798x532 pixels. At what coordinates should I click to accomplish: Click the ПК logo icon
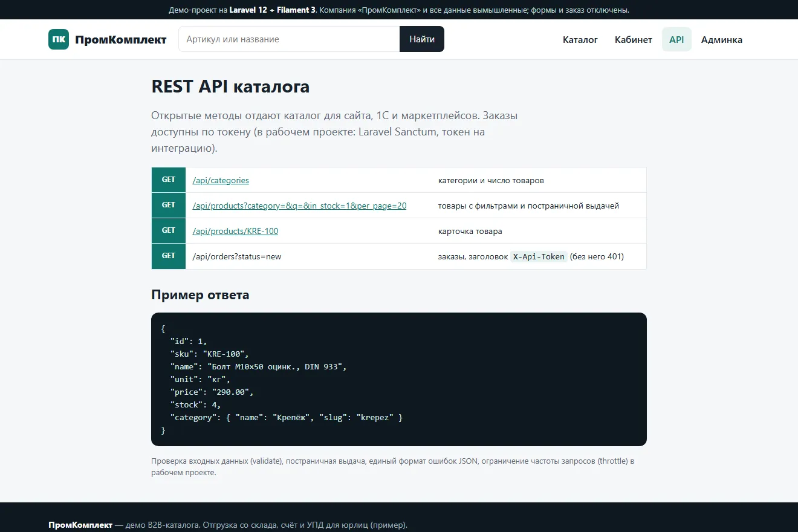pyautogui.click(x=59, y=39)
